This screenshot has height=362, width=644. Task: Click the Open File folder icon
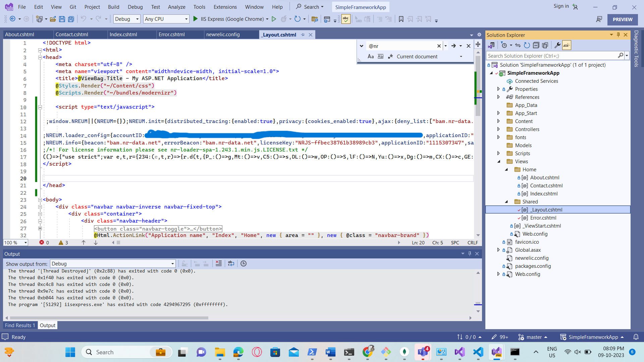click(x=53, y=19)
